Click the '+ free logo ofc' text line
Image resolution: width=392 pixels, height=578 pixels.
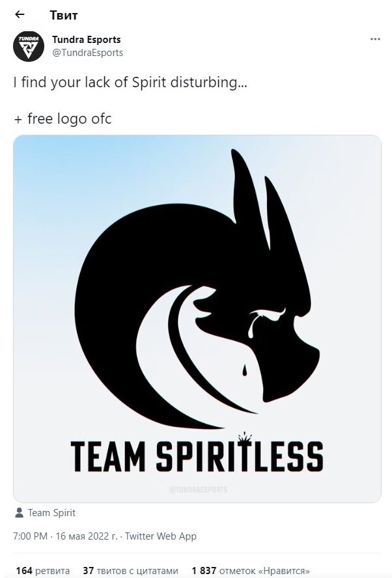click(63, 119)
